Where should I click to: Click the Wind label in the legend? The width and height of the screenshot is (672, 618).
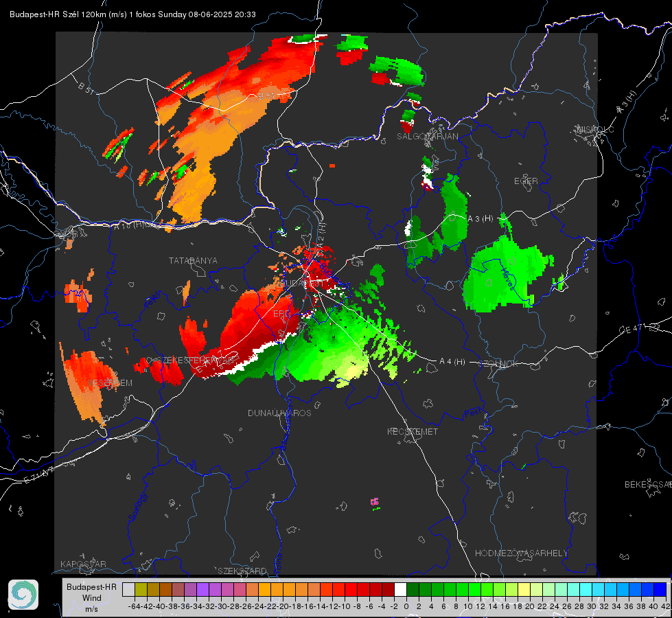pyautogui.click(x=92, y=598)
